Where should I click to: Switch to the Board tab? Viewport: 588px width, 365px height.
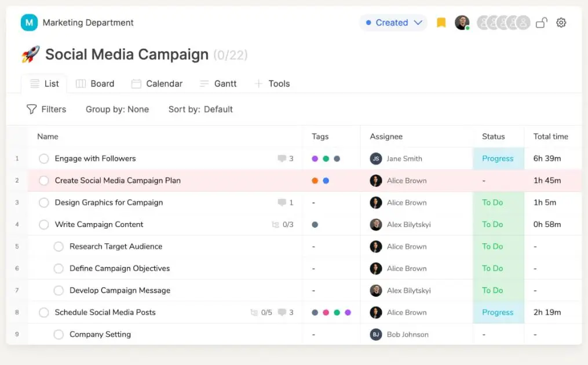(x=95, y=83)
